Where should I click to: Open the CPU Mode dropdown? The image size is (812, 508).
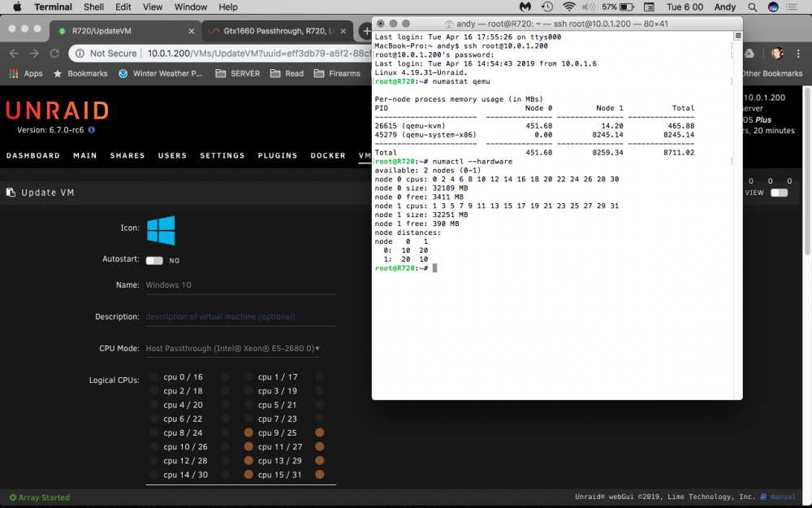(x=232, y=349)
